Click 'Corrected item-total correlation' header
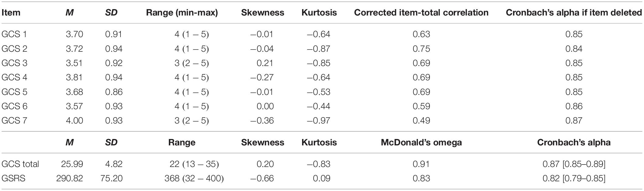 point(421,12)
